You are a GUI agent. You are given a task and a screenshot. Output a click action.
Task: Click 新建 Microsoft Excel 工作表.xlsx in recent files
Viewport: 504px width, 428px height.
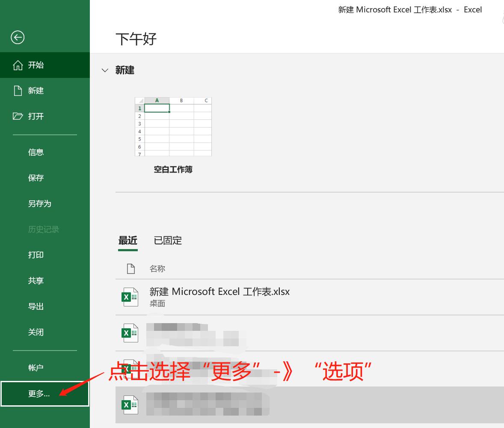coord(219,291)
